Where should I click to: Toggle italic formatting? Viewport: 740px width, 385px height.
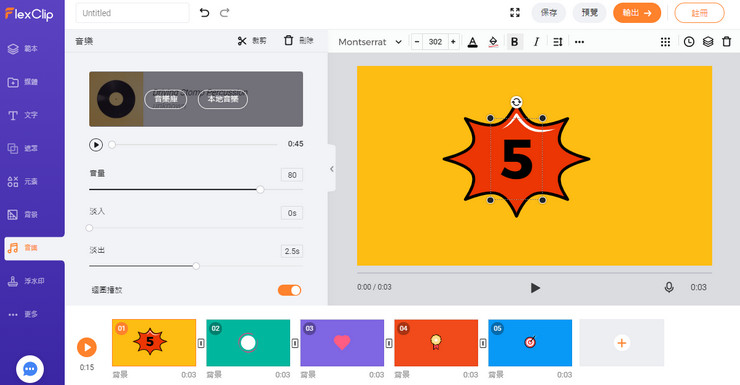(536, 42)
